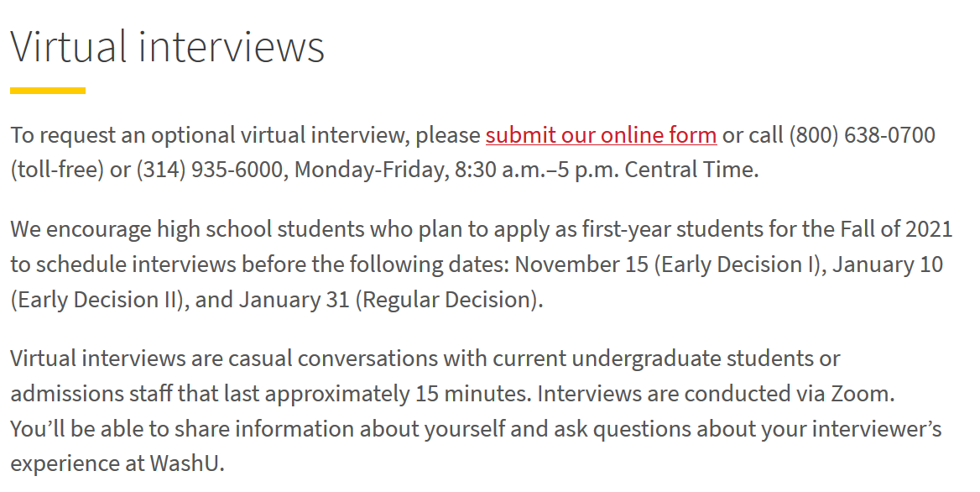Click the word WashU at paragraph end
Viewport: 980px width, 492px height.
pyautogui.click(x=184, y=463)
